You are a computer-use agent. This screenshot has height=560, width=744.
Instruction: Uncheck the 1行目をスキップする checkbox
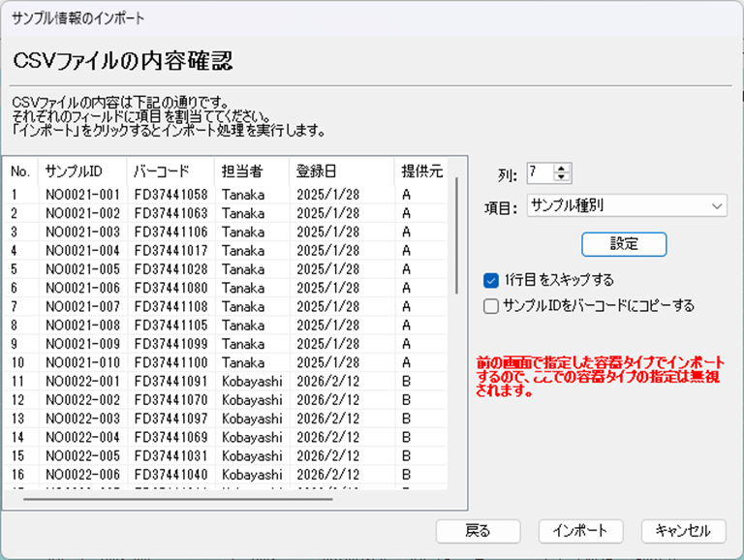[491, 280]
